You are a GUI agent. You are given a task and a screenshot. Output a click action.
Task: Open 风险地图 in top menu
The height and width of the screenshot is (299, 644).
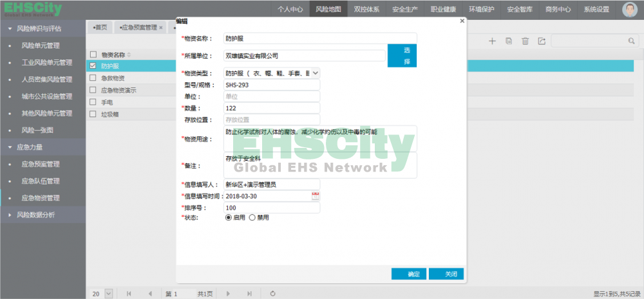pos(328,10)
